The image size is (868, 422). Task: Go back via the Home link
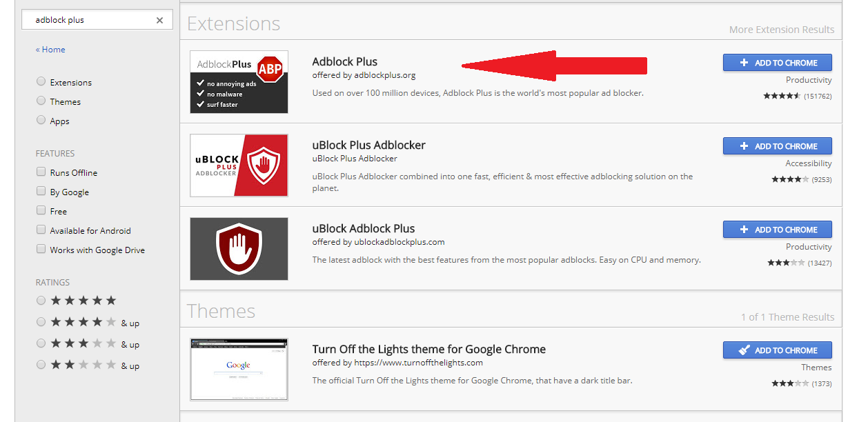tap(50, 50)
